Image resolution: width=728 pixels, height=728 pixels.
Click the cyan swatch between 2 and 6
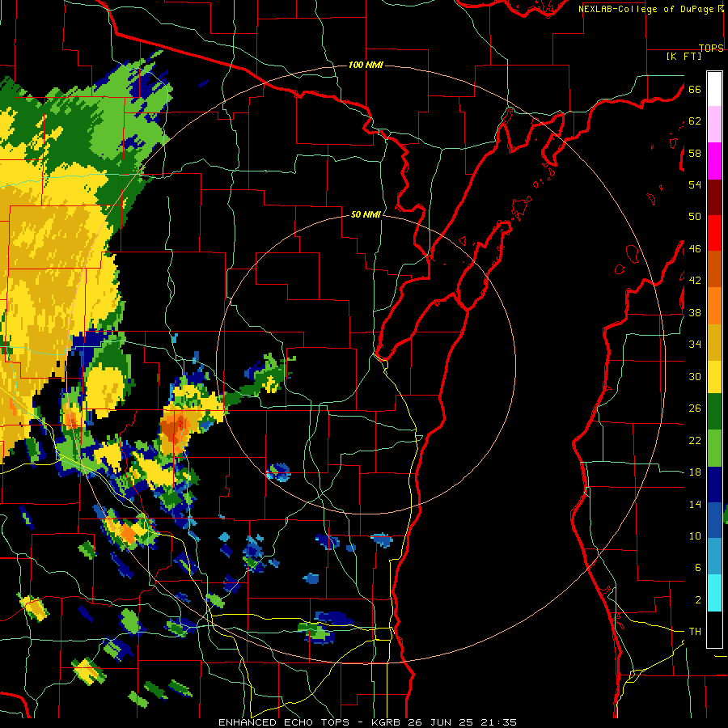click(x=714, y=593)
